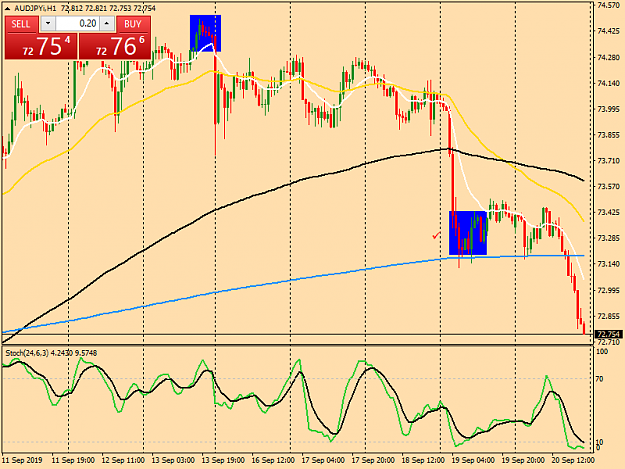Click the 74.140 price scale label
The image size is (625, 469).
point(609,83)
